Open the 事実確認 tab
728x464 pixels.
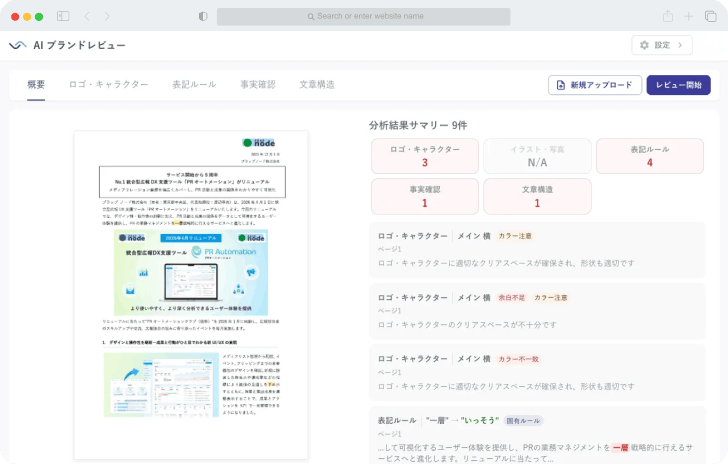click(257, 85)
